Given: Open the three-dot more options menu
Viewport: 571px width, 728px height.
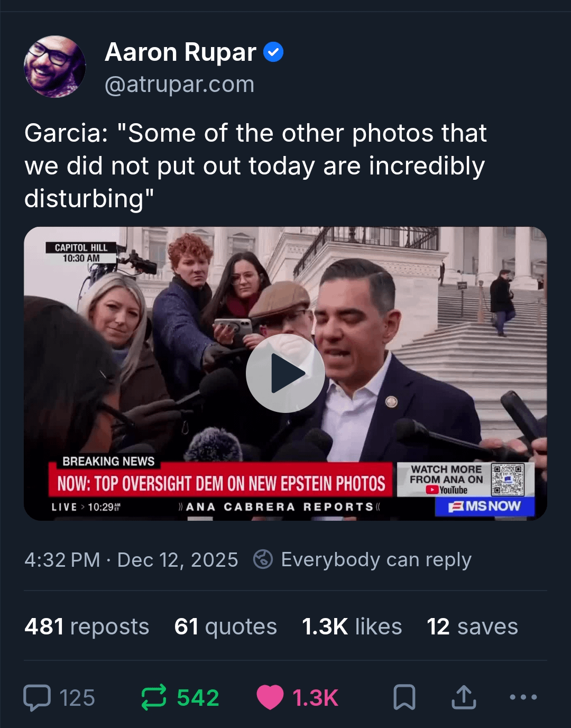Looking at the screenshot, I should coord(523,697).
